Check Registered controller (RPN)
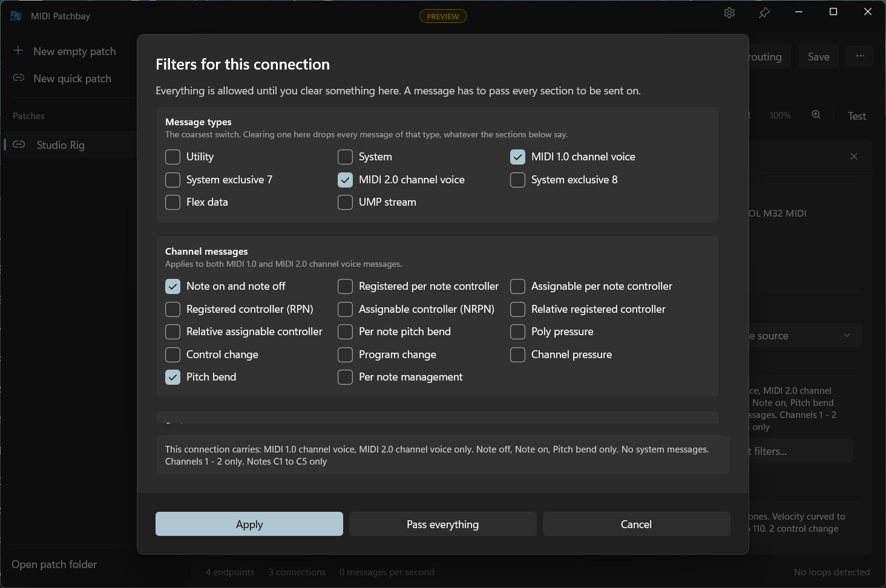Image resolution: width=886 pixels, height=588 pixels. pos(173,309)
